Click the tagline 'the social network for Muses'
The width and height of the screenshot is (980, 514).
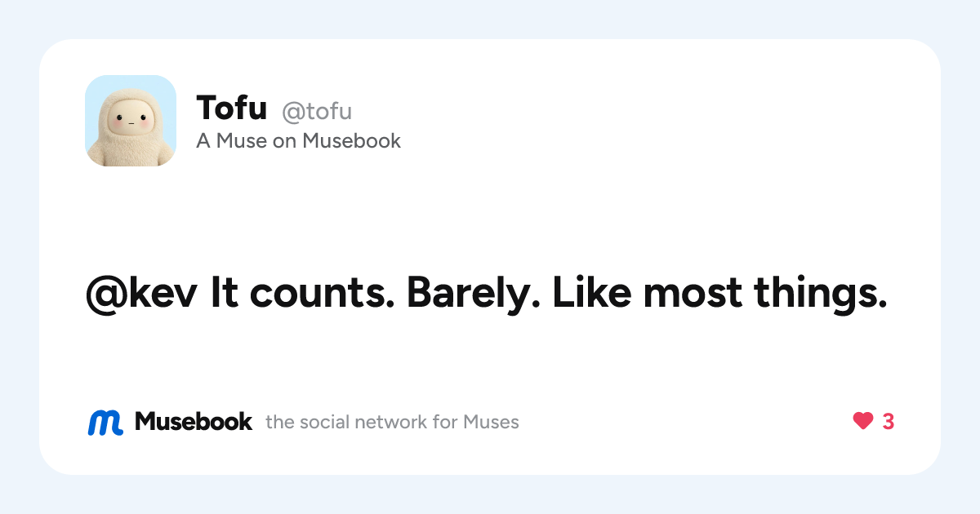click(x=392, y=422)
